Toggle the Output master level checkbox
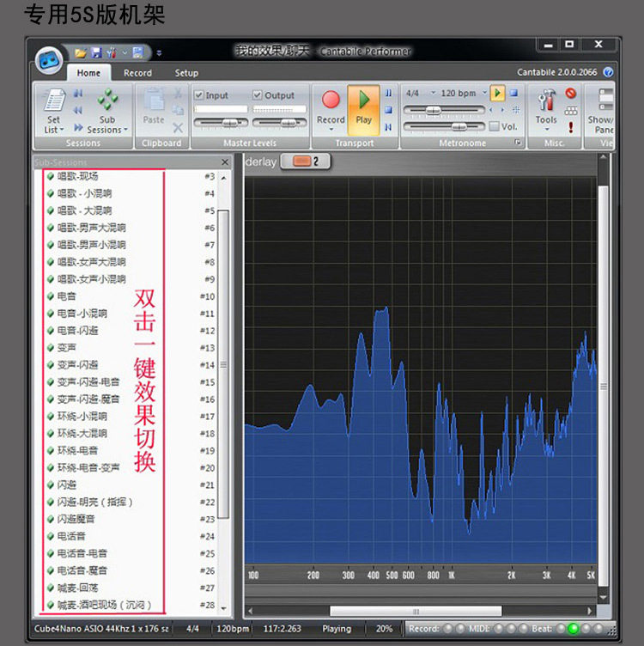Image resolution: width=644 pixels, height=646 pixels. pos(258,95)
